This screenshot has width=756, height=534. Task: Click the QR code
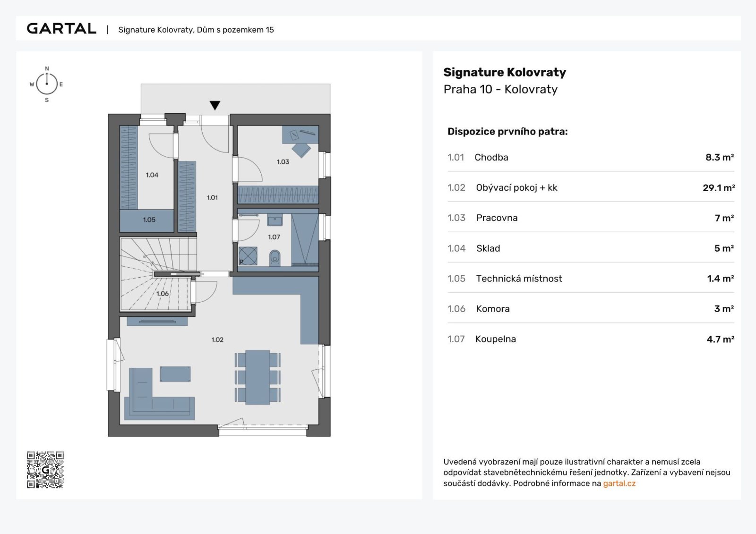tap(45, 470)
